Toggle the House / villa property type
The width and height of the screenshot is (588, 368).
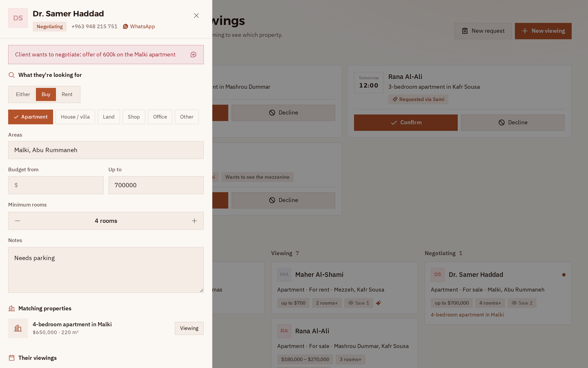point(75,117)
